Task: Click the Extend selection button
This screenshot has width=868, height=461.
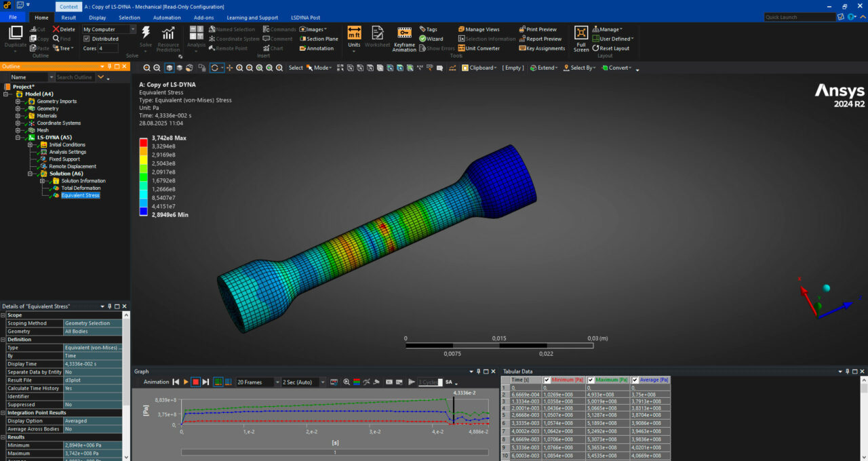Action: pyautogui.click(x=544, y=68)
